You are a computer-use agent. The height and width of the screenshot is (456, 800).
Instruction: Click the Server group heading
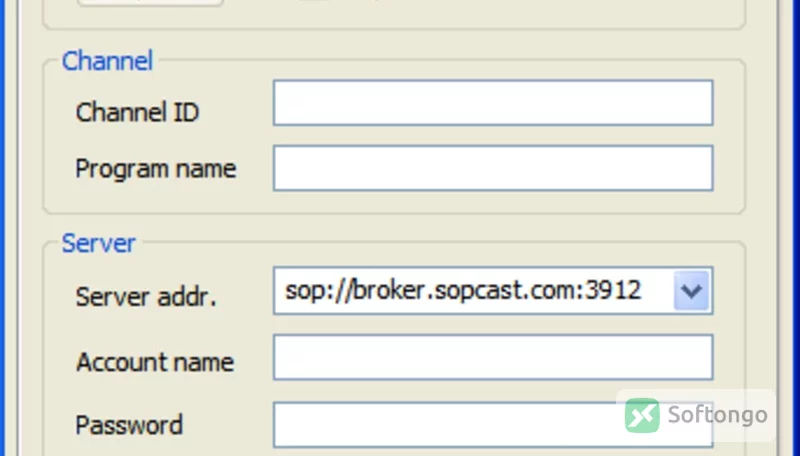[x=98, y=243]
